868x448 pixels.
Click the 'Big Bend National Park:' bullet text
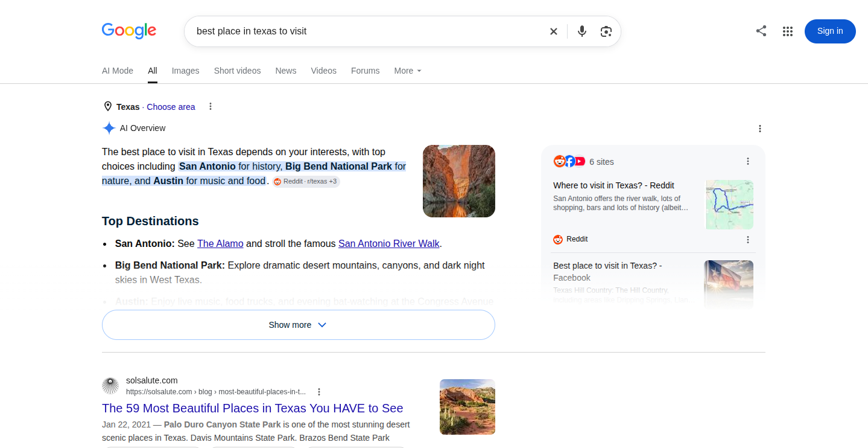[170, 265]
